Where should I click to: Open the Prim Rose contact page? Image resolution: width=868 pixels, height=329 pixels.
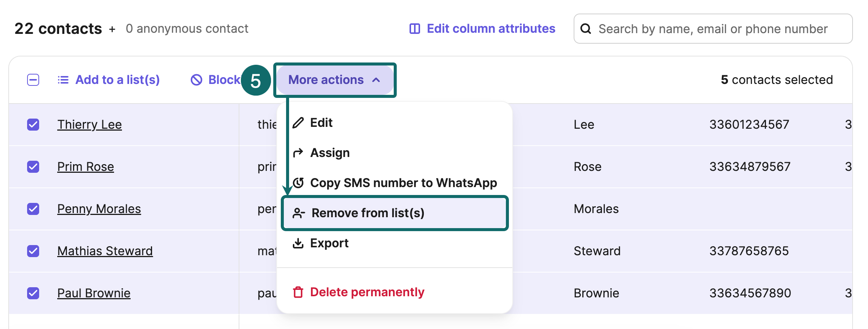pyautogui.click(x=85, y=167)
